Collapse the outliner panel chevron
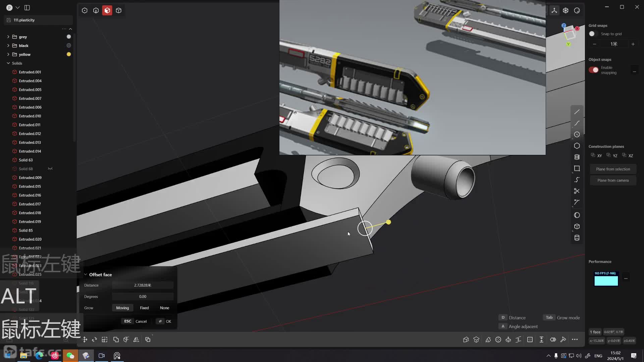The width and height of the screenshot is (644, 362). click(70, 29)
